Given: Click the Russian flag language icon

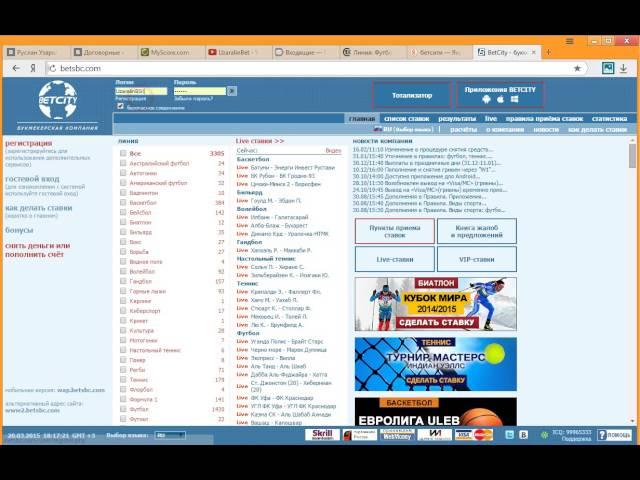Looking at the screenshot, I should pyautogui.click(x=378, y=129).
